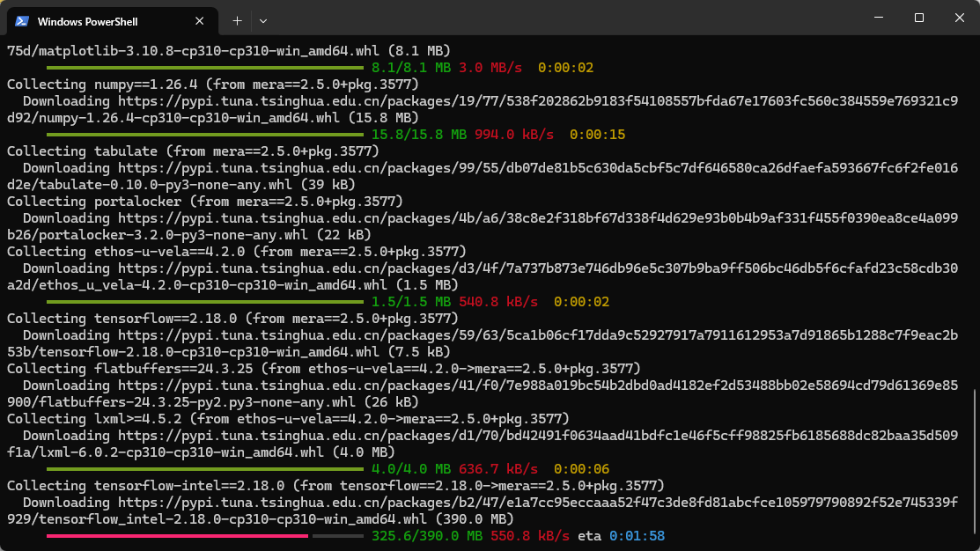
Task: Maximize the terminal window
Action: [918, 18]
